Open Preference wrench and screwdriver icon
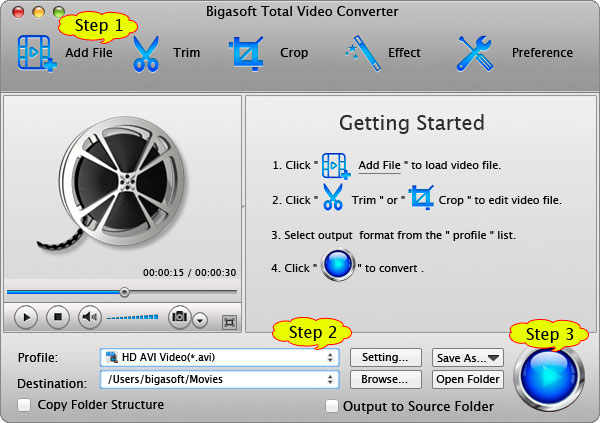This screenshot has height=423, width=600. click(474, 54)
